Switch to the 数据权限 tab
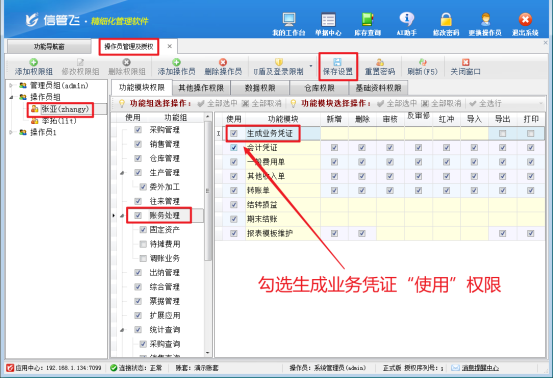 click(260, 88)
